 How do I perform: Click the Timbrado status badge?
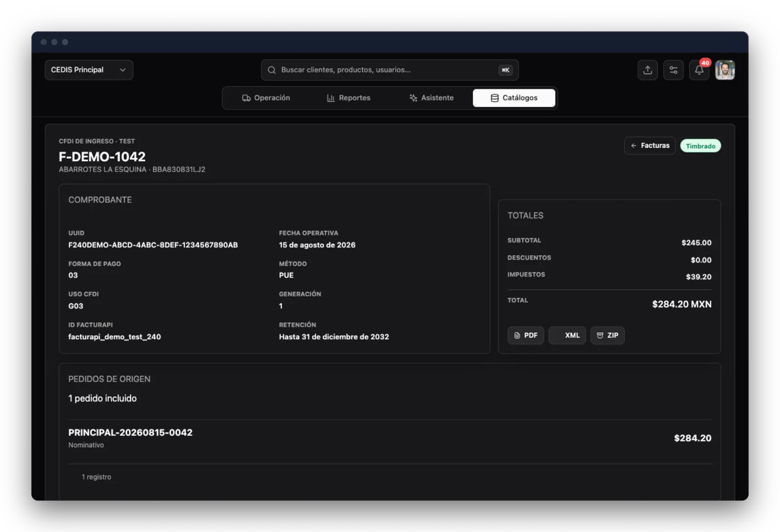click(x=701, y=146)
